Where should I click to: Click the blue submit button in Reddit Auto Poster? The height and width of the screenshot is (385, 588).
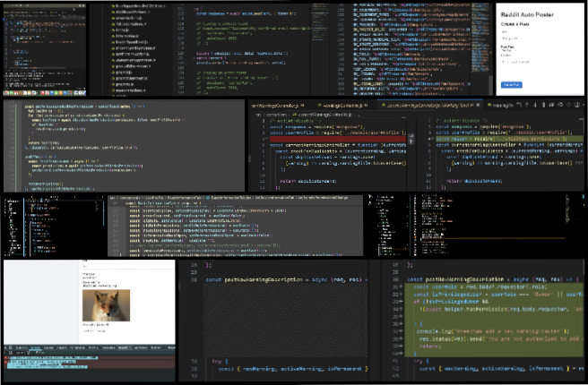click(511, 85)
